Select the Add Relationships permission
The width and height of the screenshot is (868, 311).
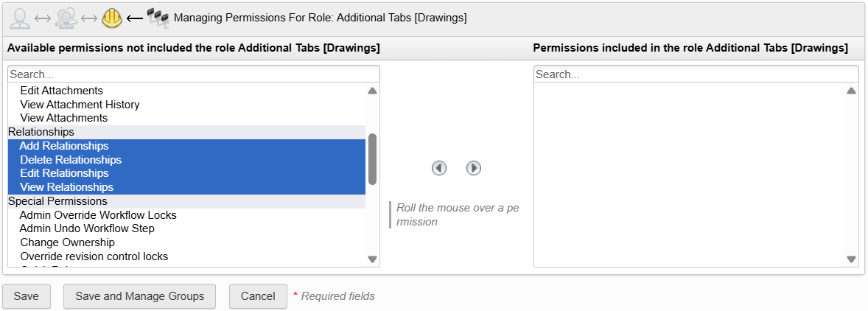tap(64, 146)
